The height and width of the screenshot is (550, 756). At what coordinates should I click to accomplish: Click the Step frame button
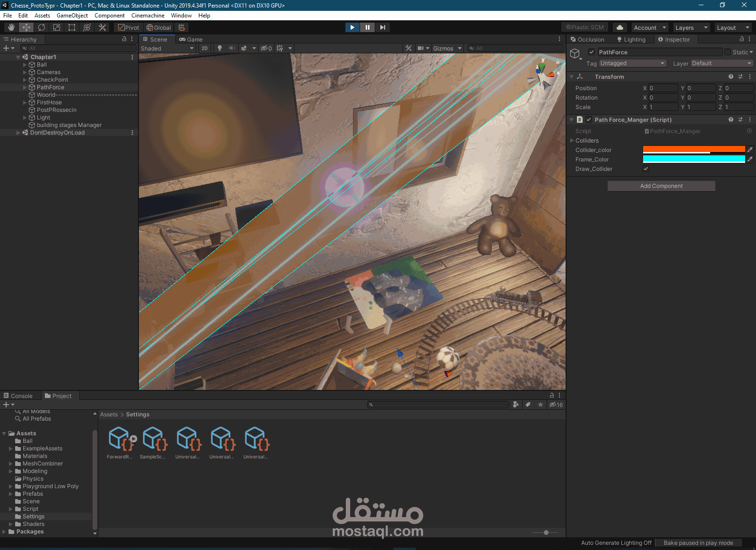383,27
